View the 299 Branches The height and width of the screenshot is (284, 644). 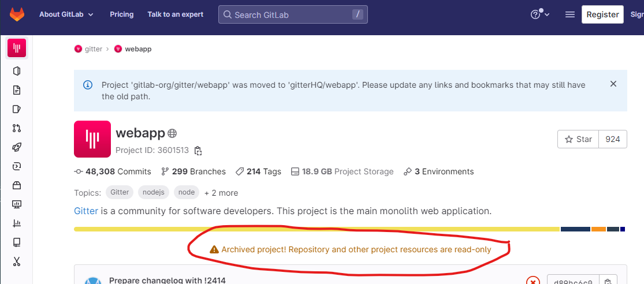click(x=193, y=171)
